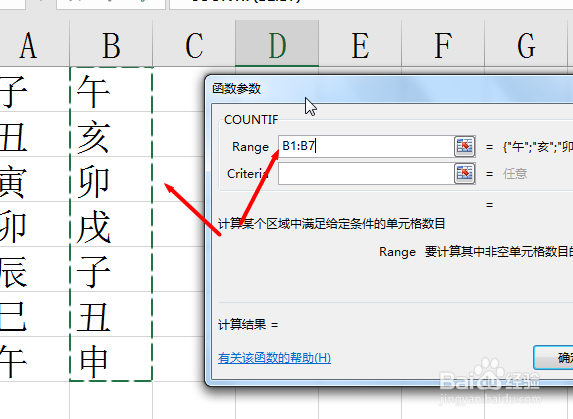Image resolution: width=573 pixels, height=419 pixels.
Task: Click the Criteria collapse-dialog icon
Action: click(x=464, y=173)
